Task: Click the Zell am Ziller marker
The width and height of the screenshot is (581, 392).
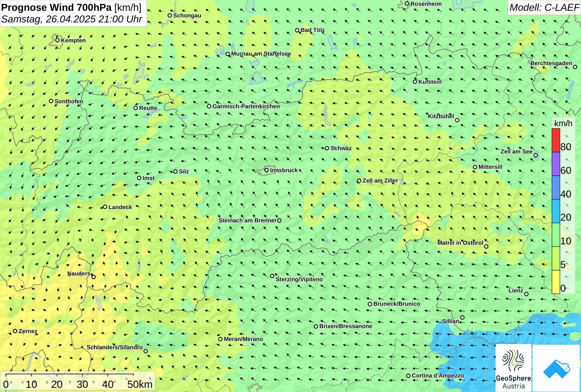Action: [359, 181]
